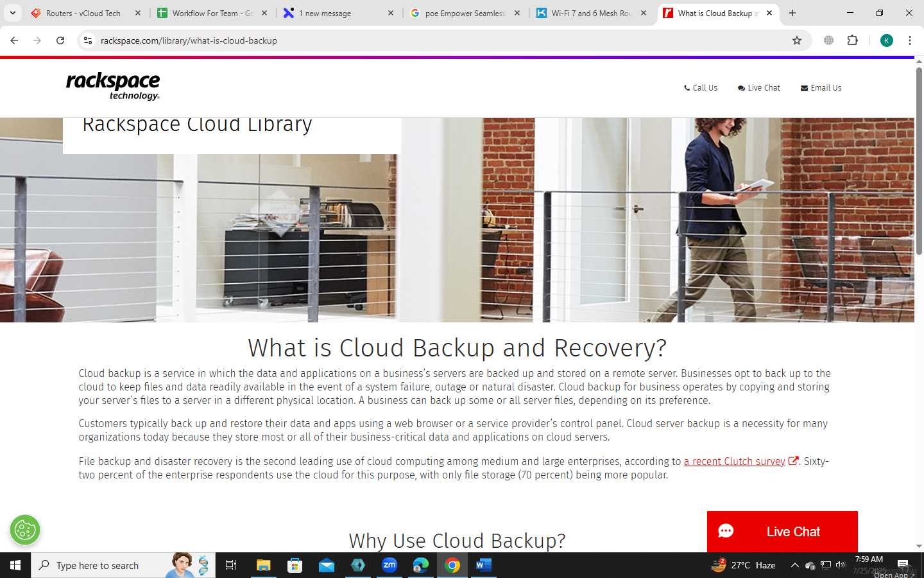The width and height of the screenshot is (924, 578).
Task: Click the browser forward arrow
Action: click(x=37, y=40)
